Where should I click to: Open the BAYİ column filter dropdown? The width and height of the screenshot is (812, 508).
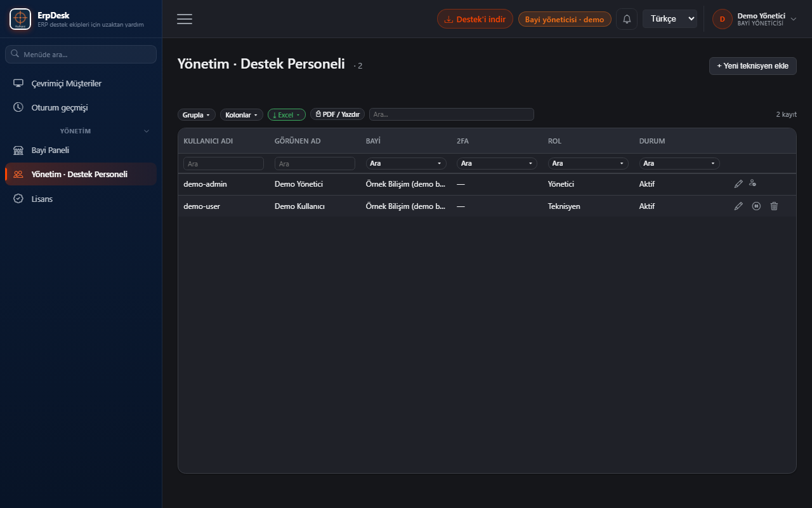[406, 163]
